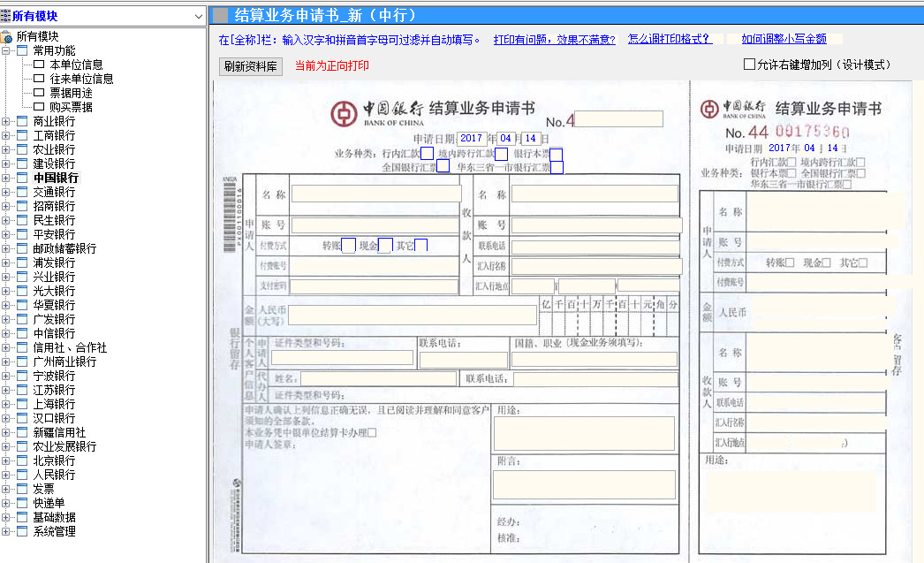
Task: Click the 汉口银行 folder icon
Action: click(22, 419)
